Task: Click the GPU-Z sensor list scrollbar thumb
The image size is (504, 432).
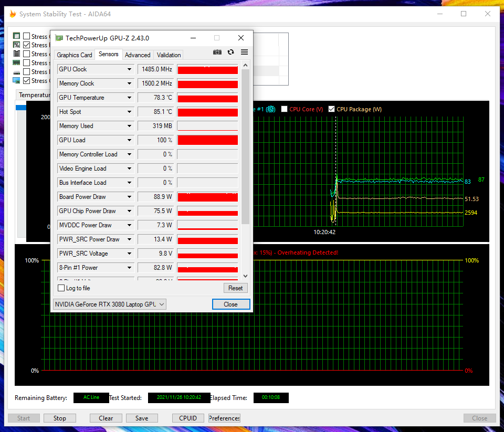Action: pos(246,146)
